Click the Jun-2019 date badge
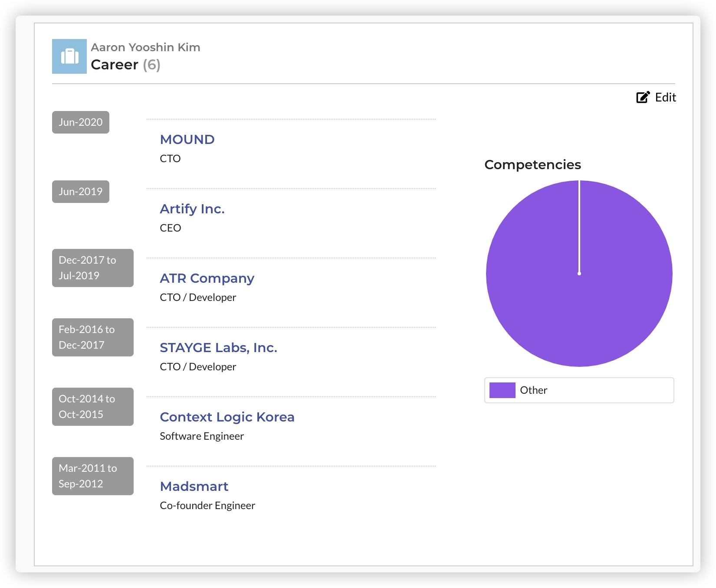The width and height of the screenshot is (716, 588). pos(81,192)
